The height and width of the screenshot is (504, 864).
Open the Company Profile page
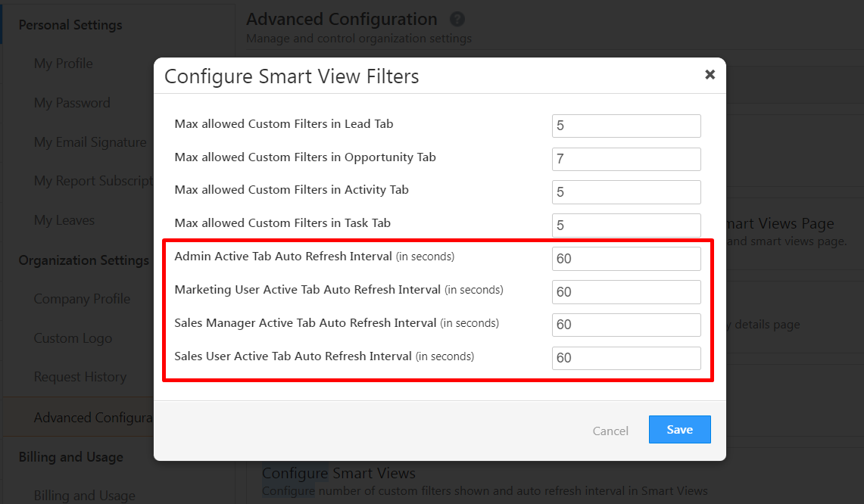pos(82,299)
